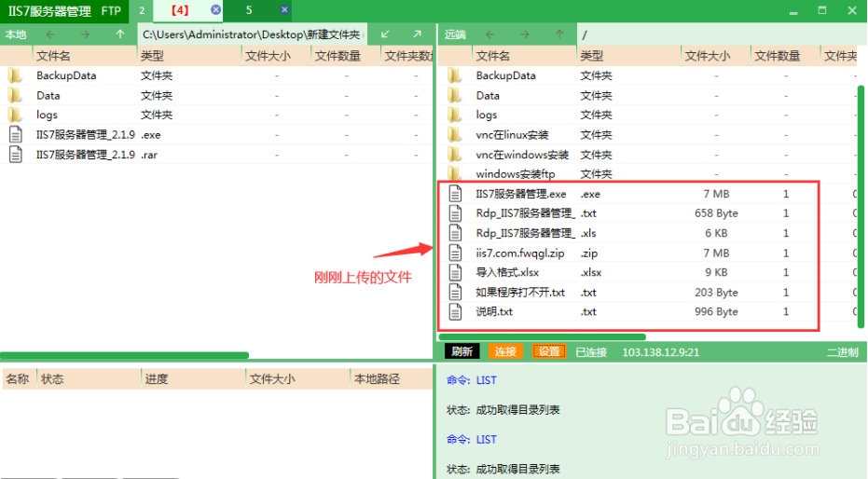Select remote 如果程序打不开.txt file icon
868x479 pixels.
tap(455, 292)
